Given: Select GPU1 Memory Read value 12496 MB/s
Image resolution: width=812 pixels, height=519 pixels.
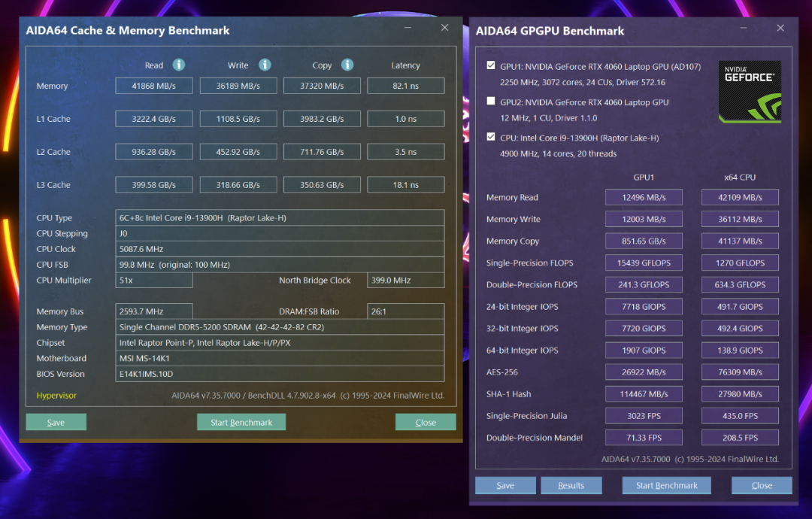Looking at the screenshot, I should click(644, 197).
